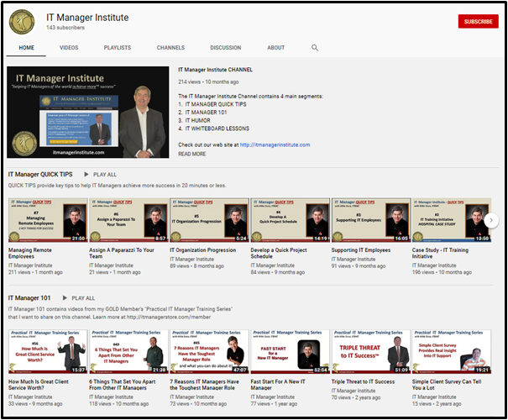Open Simple Client Survey video thumbnail
The image size is (508, 420).
(x=452, y=352)
